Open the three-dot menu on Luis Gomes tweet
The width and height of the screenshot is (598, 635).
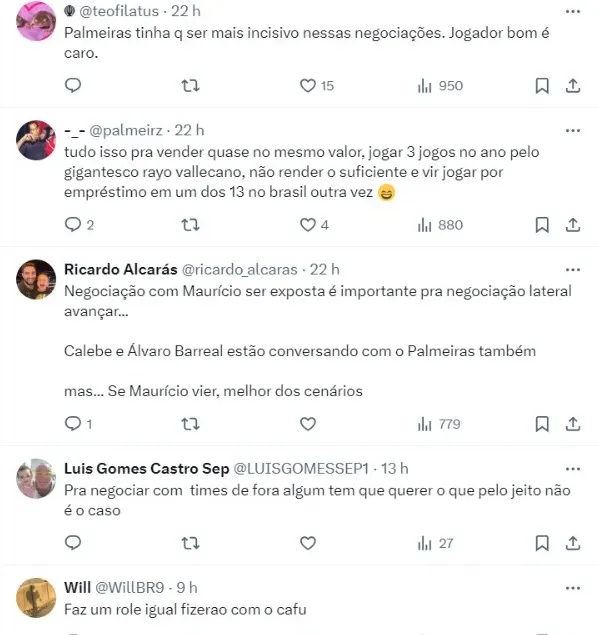(573, 469)
